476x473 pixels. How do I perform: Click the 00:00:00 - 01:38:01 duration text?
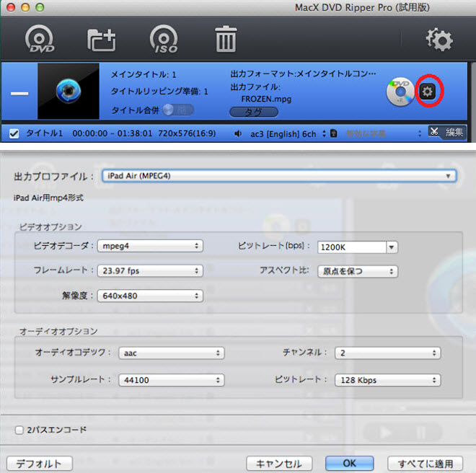click(x=113, y=133)
